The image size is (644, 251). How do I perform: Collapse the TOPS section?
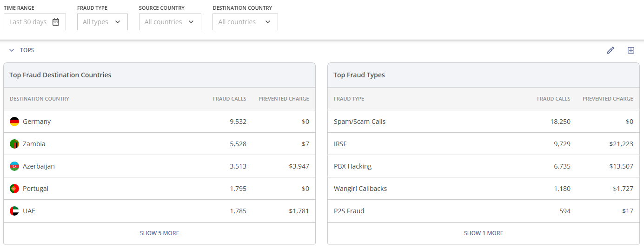tap(12, 50)
